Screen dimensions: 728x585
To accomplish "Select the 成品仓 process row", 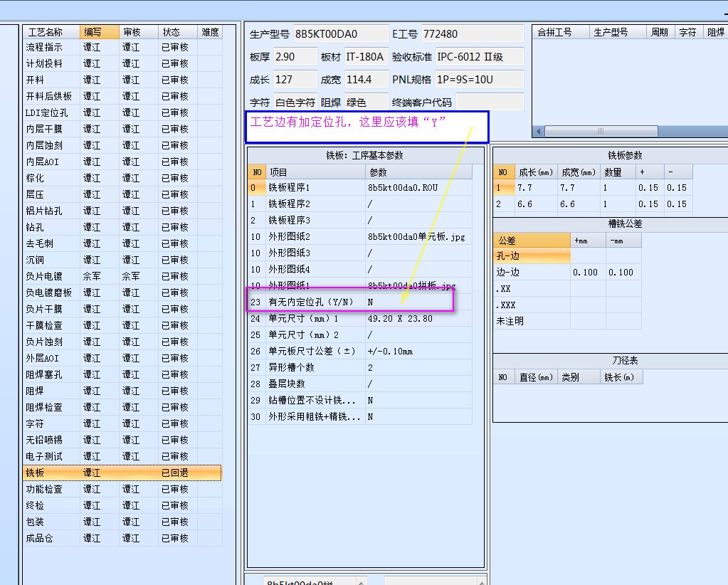I will point(122,538).
